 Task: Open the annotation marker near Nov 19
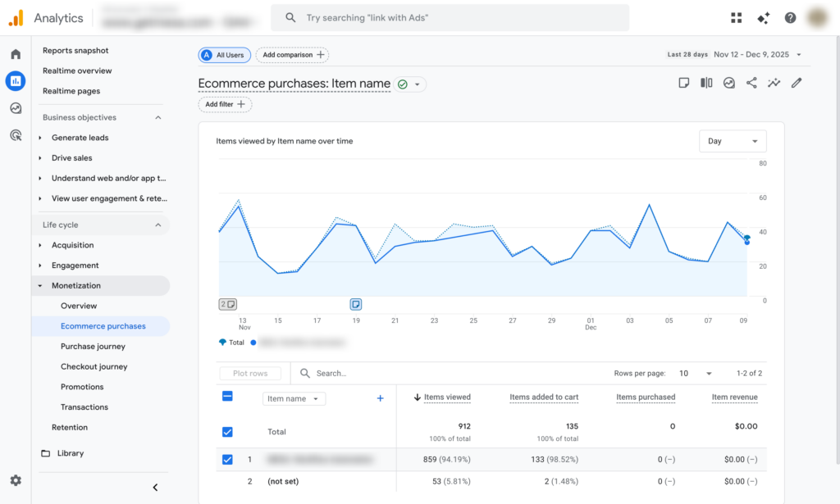pos(356,304)
